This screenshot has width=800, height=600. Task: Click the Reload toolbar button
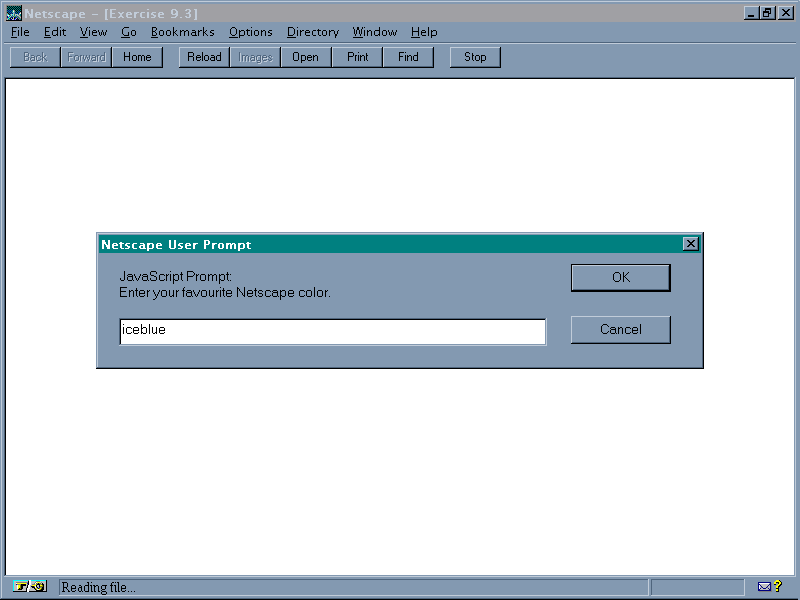(x=204, y=57)
